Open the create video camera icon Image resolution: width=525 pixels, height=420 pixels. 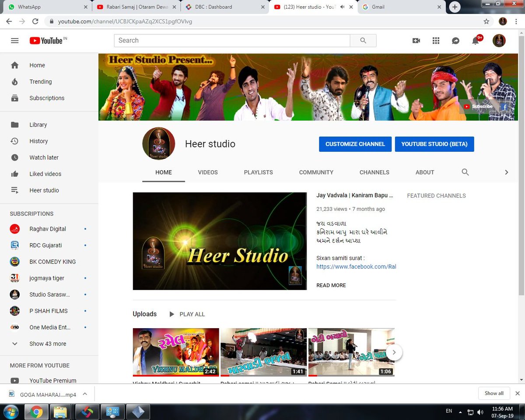[416, 41]
